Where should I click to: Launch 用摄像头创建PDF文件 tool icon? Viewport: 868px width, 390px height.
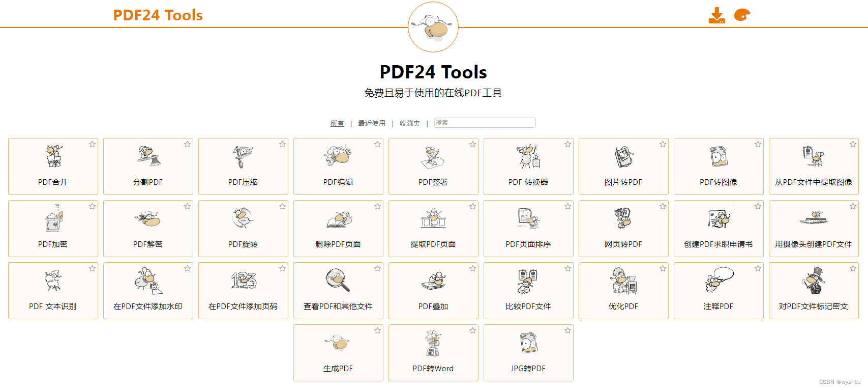click(x=814, y=218)
